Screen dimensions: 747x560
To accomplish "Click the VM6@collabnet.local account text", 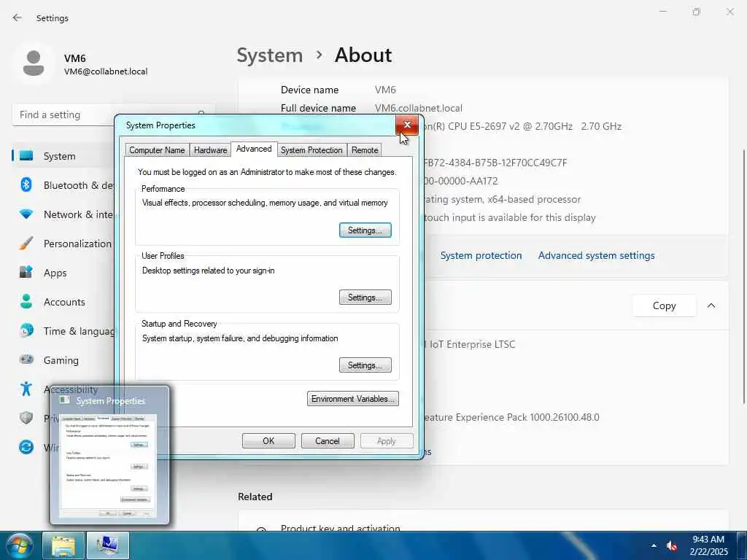I will [106, 71].
